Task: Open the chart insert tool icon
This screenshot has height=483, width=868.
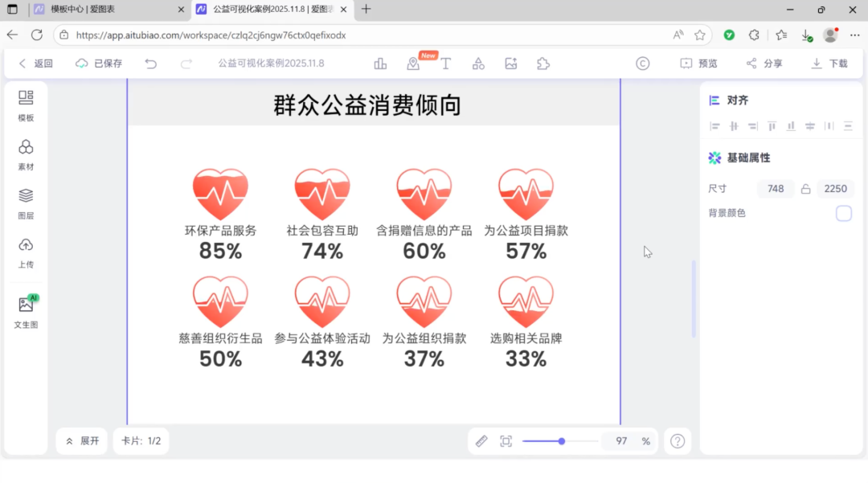Action: (380, 63)
